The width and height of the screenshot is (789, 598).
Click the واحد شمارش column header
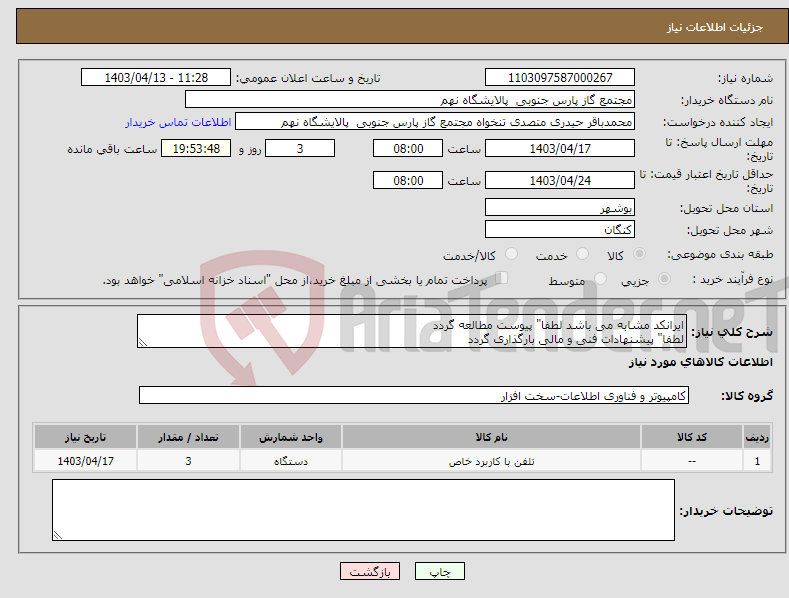pyautogui.click(x=291, y=437)
